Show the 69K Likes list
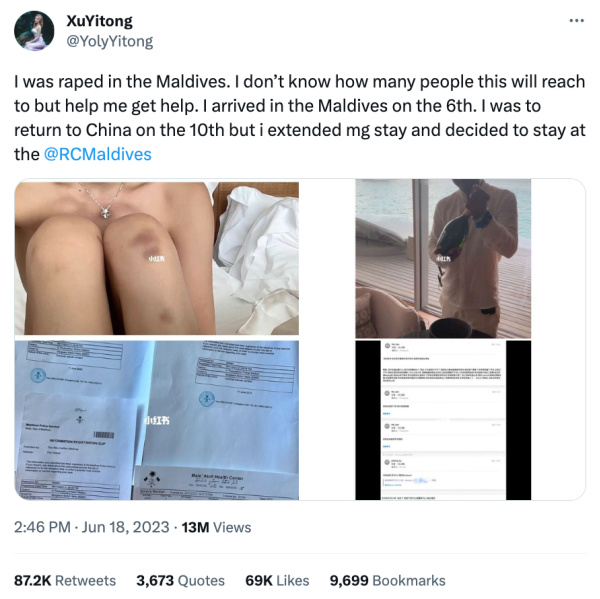 tap(277, 581)
